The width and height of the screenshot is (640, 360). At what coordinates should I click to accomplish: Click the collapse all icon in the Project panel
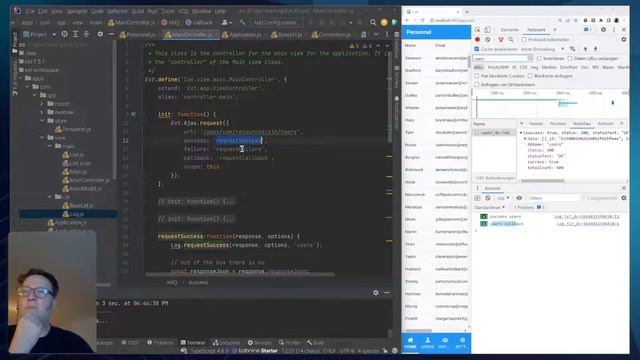tap(86, 35)
